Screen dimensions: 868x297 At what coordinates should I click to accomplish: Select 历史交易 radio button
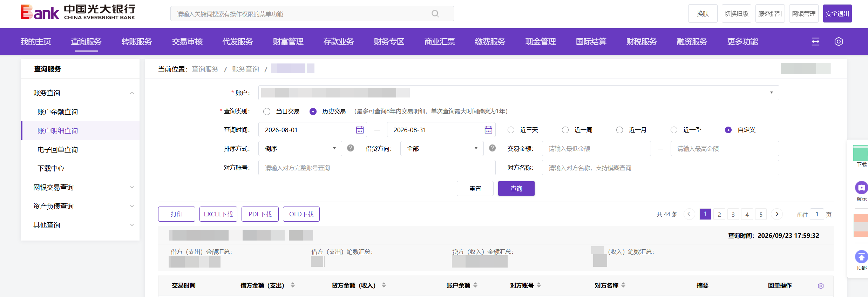(313, 112)
